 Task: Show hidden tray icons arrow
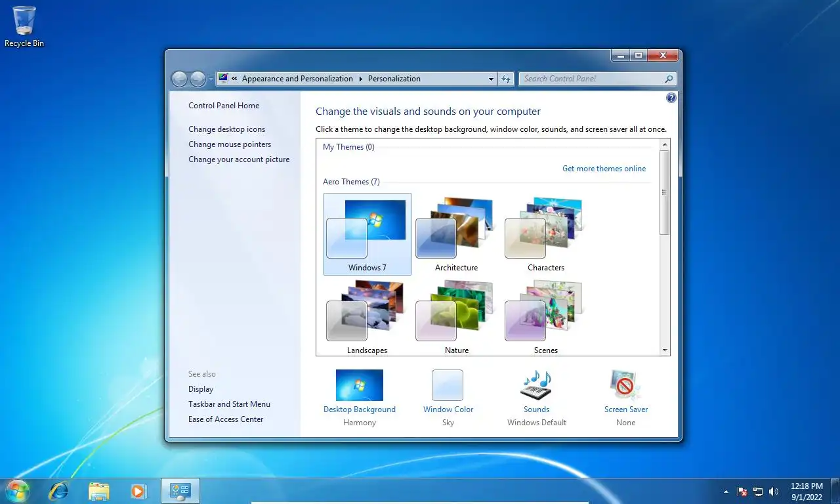pos(726,492)
